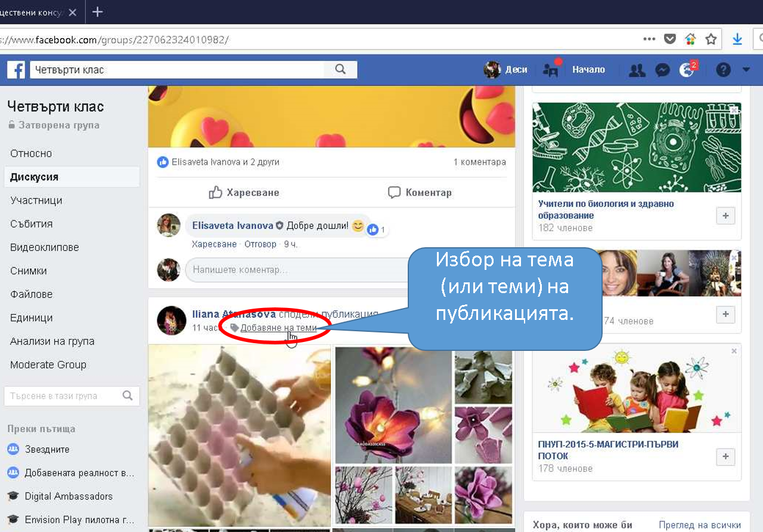Viewport: 763px width, 532px height.
Task: Open the purple flower lights photo
Action: (393, 406)
